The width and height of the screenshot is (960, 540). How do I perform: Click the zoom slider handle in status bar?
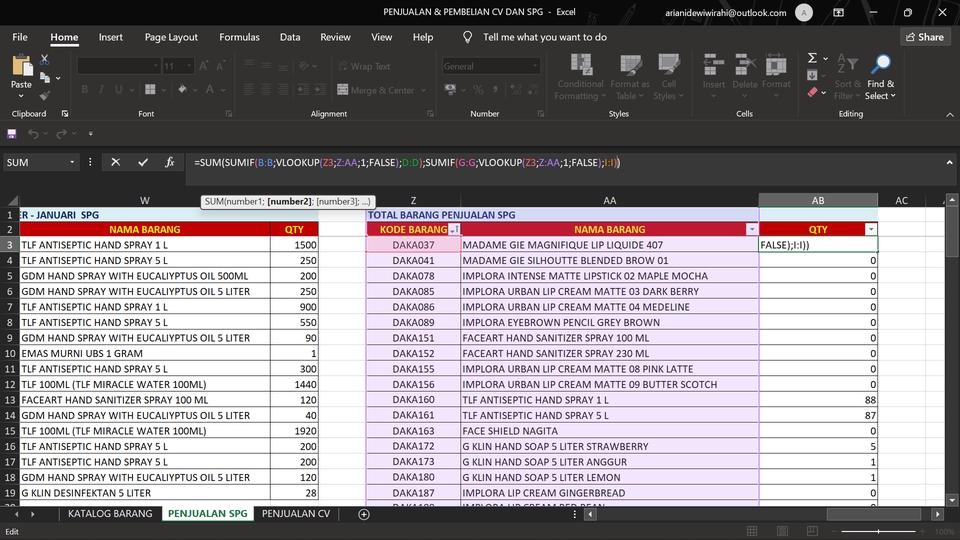click(878, 531)
